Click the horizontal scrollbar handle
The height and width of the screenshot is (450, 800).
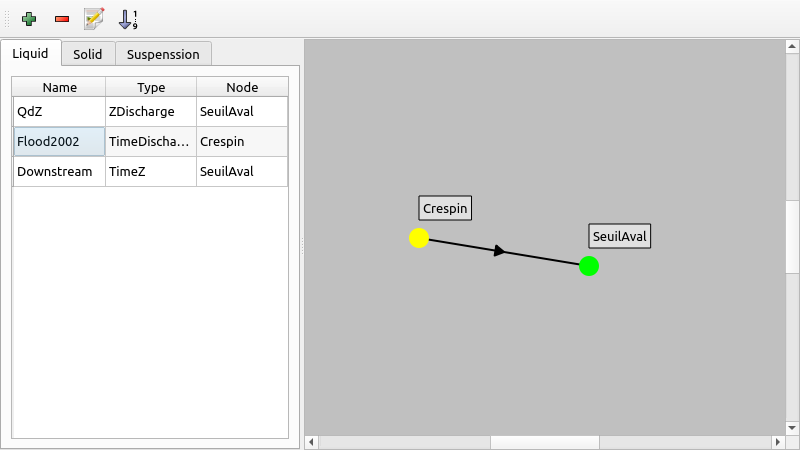coord(544,442)
